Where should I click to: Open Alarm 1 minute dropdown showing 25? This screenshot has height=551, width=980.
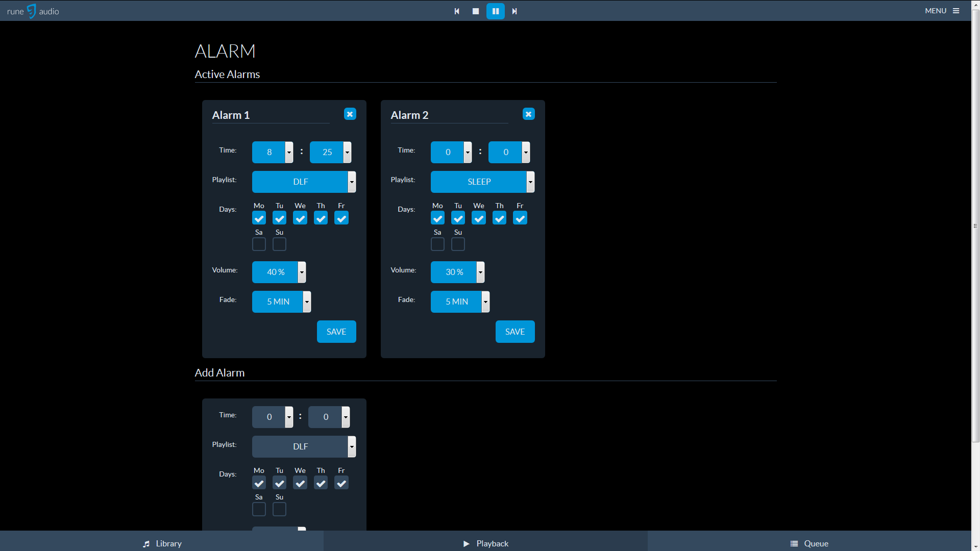[x=330, y=152]
